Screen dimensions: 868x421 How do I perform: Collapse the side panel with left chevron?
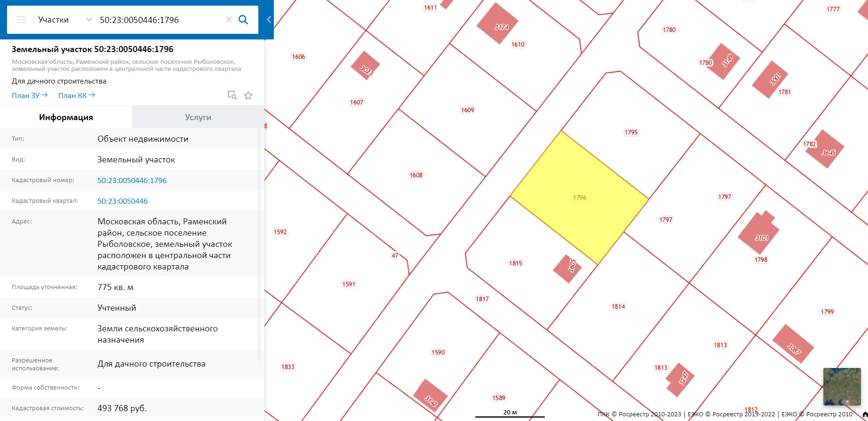coord(269,20)
